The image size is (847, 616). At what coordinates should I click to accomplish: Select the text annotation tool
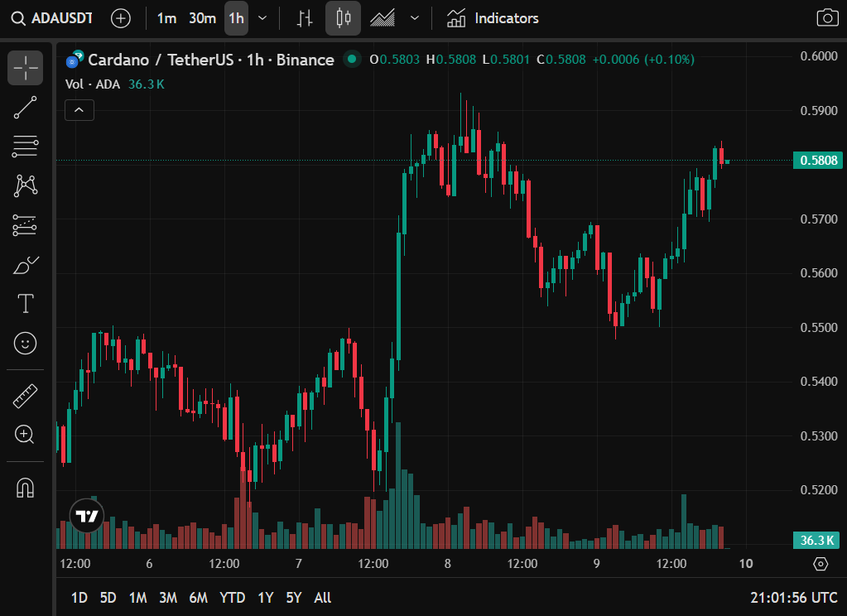point(26,304)
